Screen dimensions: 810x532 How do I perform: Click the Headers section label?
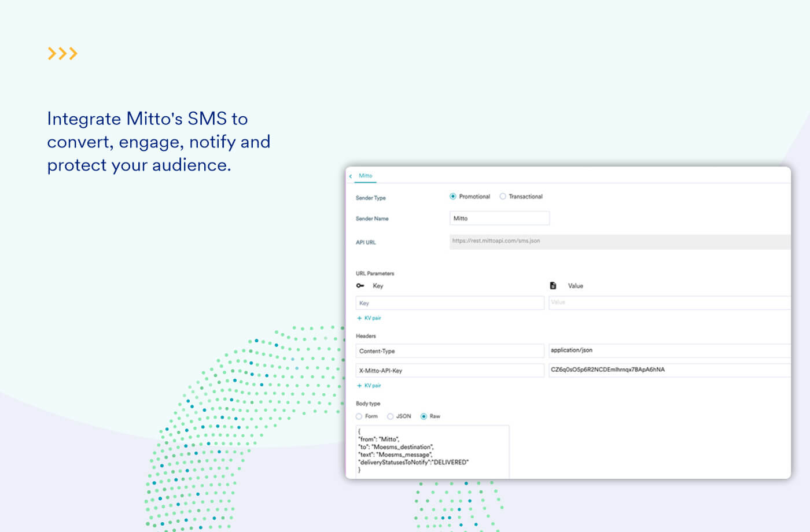[x=366, y=336]
